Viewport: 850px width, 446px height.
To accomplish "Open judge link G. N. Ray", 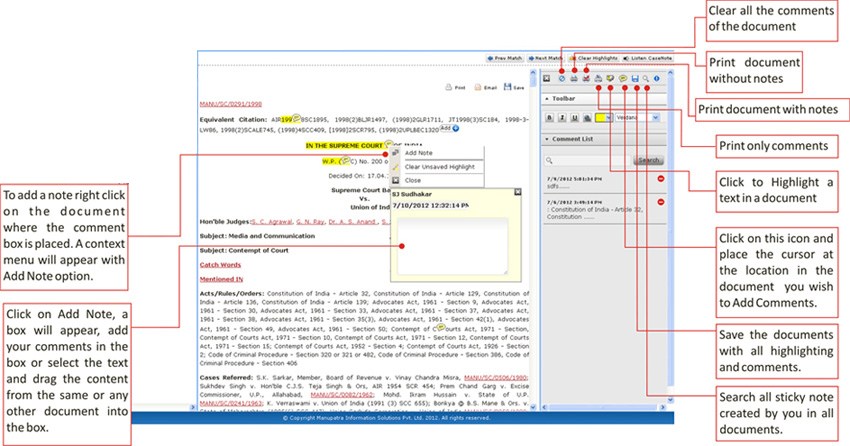I will coord(311,222).
